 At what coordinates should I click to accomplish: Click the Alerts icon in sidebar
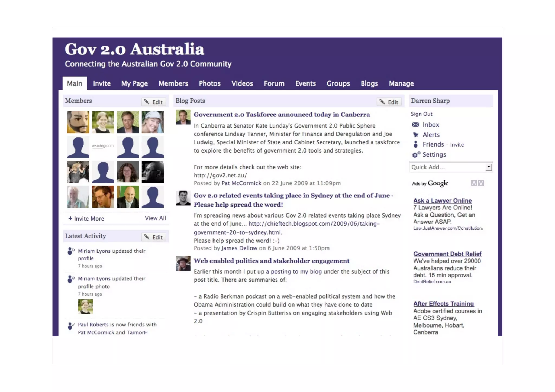(415, 135)
